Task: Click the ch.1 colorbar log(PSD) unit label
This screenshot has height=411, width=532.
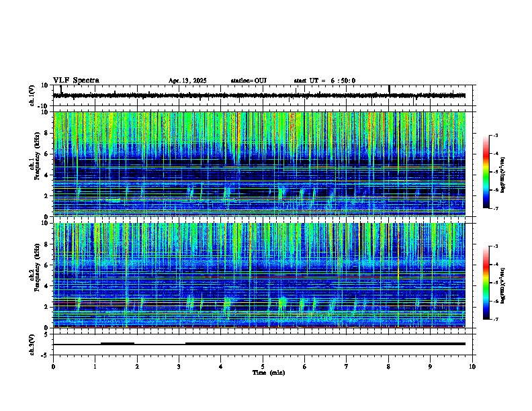Action: pos(503,175)
